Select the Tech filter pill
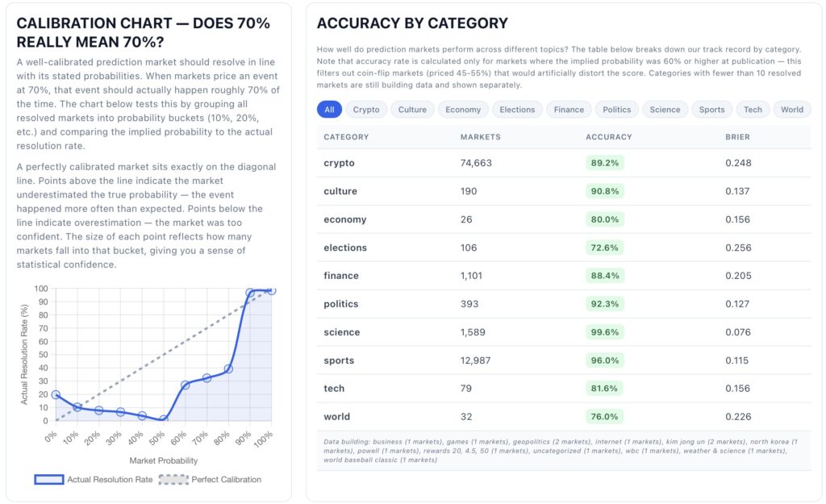 (x=753, y=110)
